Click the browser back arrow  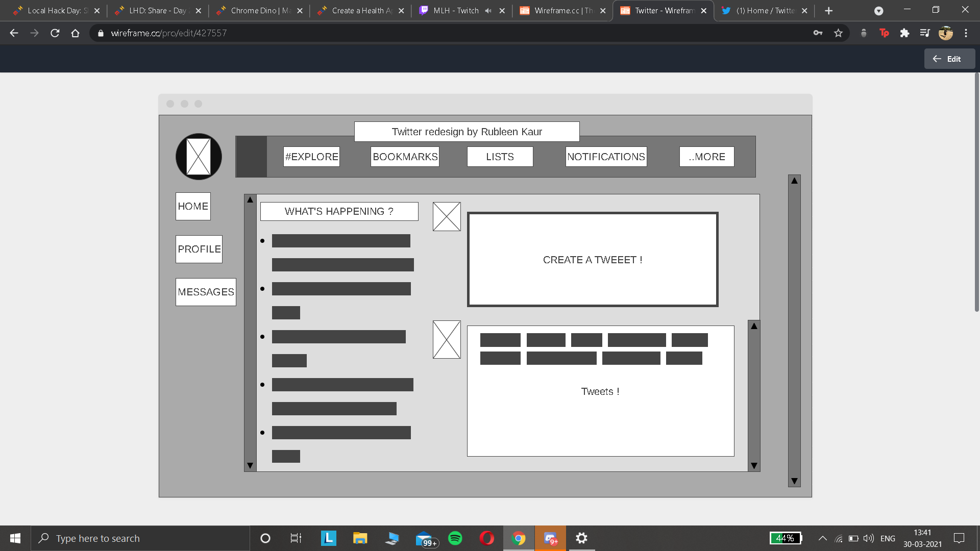coord(13,33)
